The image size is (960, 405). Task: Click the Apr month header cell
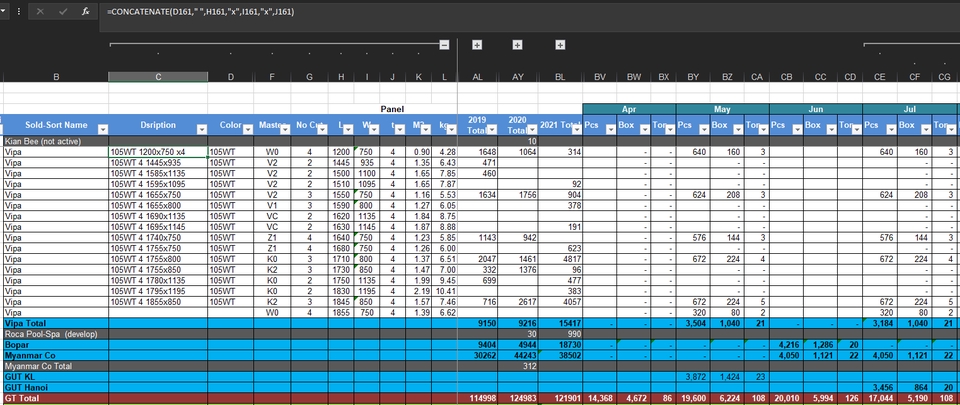point(629,109)
